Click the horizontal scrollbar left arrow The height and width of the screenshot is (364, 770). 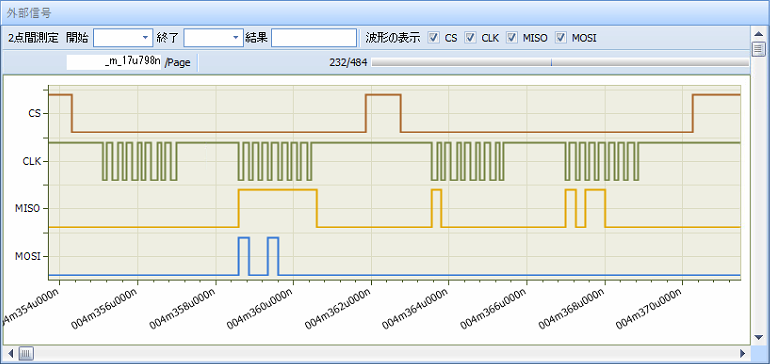pyautogui.click(x=10, y=353)
